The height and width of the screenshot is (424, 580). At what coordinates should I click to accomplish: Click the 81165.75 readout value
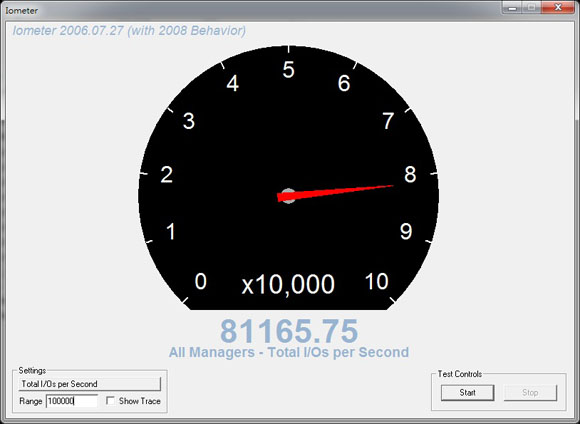(x=289, y=331)
